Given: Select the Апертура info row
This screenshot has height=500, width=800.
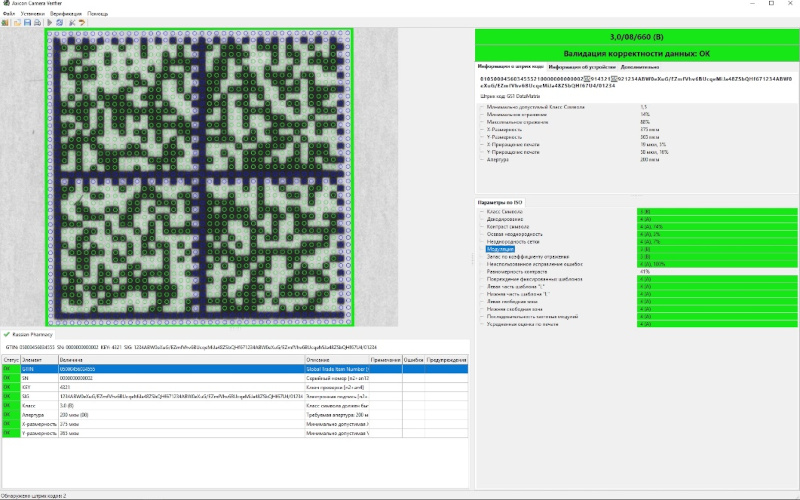Looking at the screenshot, I should 638,160.
